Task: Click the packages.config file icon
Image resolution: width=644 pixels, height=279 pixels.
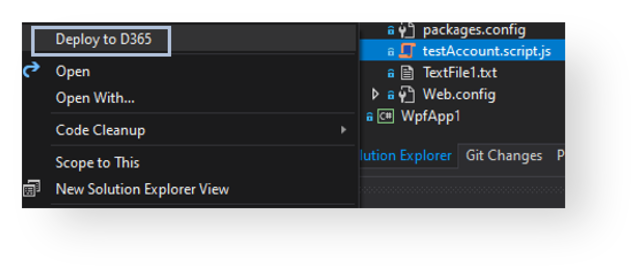Action: pos(407,30)
